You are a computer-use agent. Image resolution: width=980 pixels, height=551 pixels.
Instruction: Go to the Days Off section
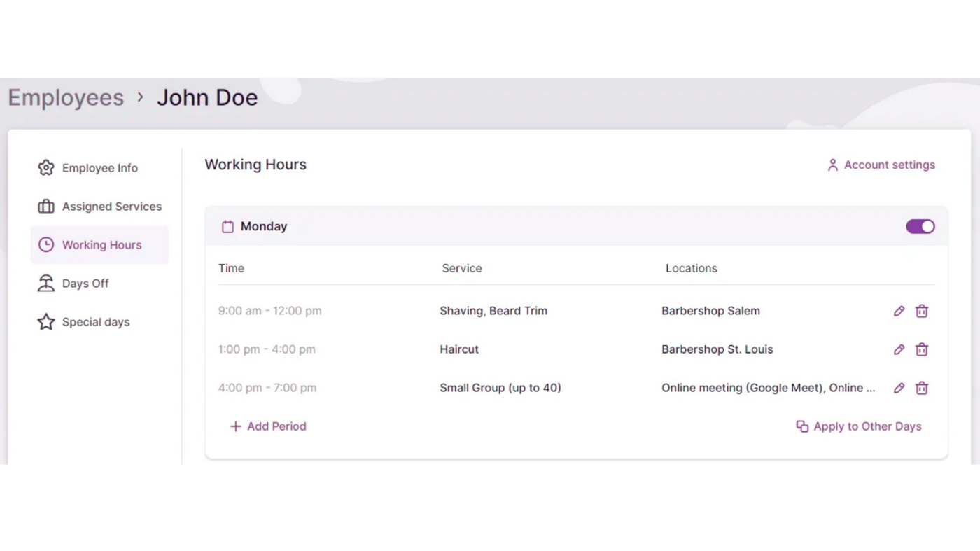(85, 284)
